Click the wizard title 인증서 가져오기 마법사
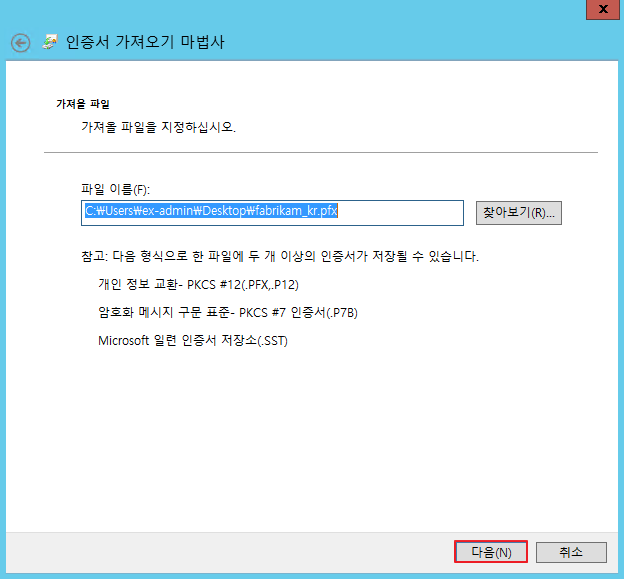 tap(145, 42)
